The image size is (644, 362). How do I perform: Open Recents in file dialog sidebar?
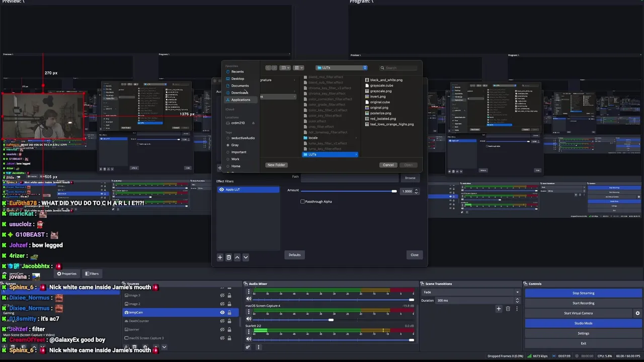(237, 71)
